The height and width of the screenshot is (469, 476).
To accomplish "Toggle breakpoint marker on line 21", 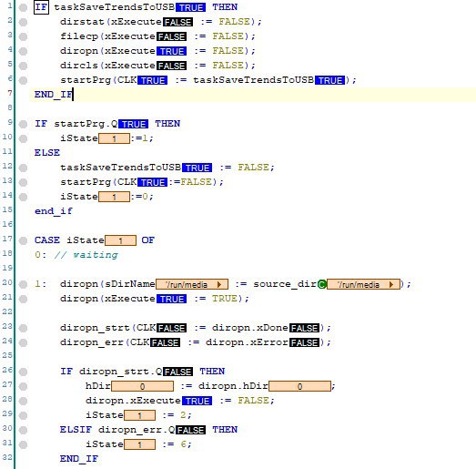I will pos(23,300).
